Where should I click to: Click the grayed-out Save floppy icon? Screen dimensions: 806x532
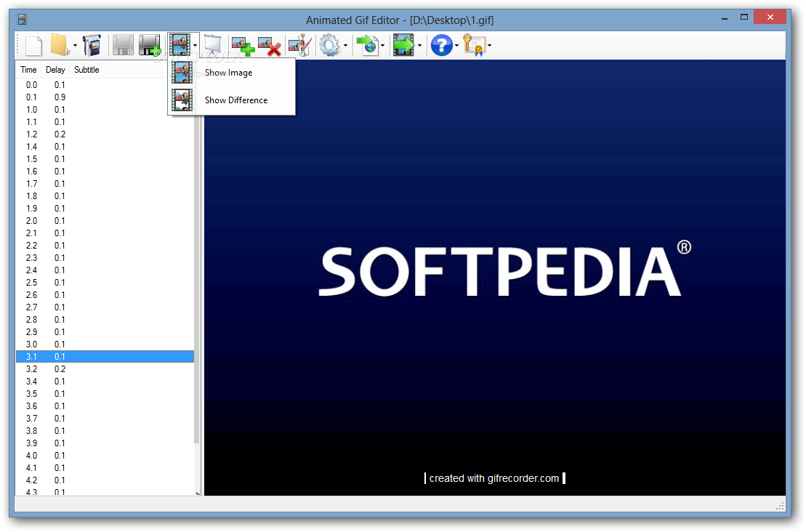pyautogui.click(x=124, y=45)
